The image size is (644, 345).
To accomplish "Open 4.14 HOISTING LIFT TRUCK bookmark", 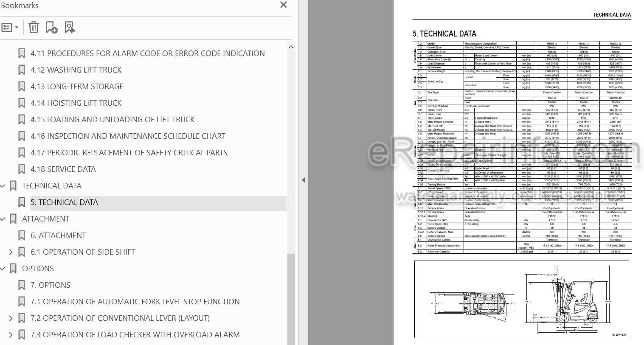I will [76, 103].
